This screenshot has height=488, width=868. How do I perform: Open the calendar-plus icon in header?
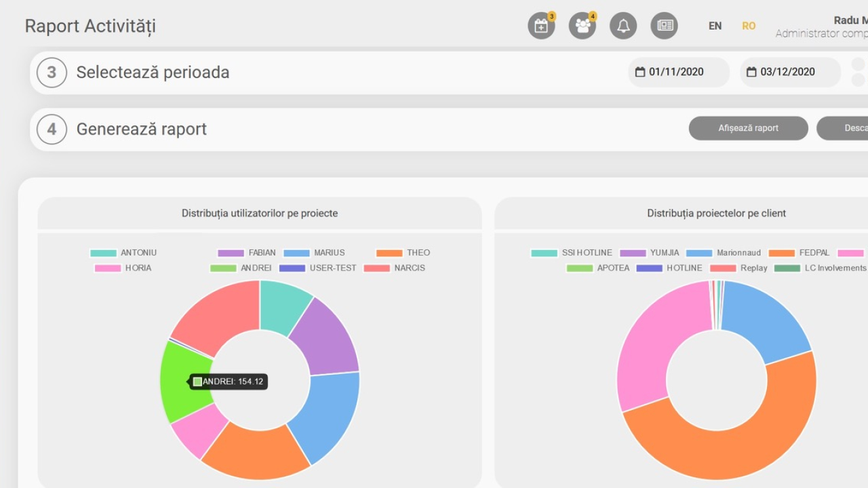541,26
